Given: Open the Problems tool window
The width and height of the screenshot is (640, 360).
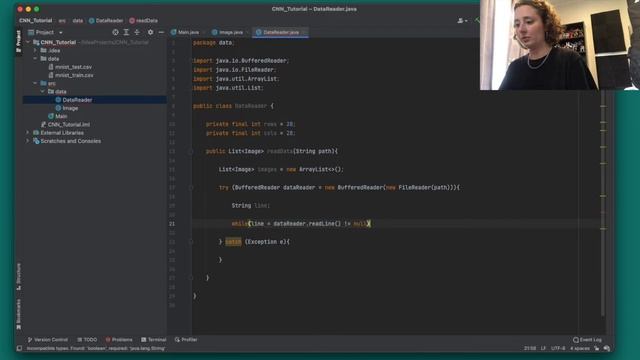Looking at the screenshot, I should click(119, 340).
